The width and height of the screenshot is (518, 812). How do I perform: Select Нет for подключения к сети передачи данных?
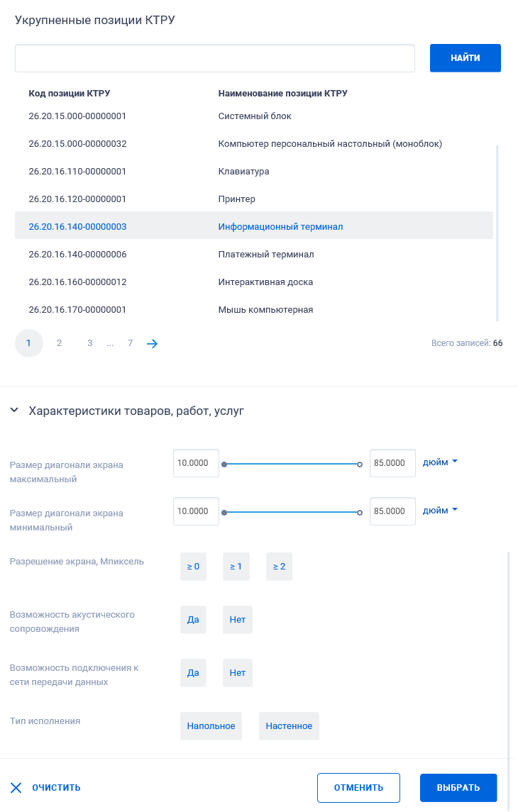238,673
